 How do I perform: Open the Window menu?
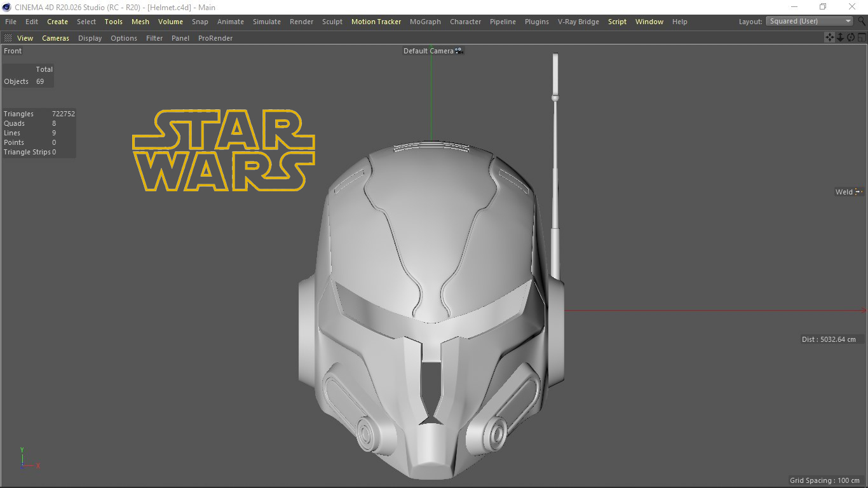point(649,22)
